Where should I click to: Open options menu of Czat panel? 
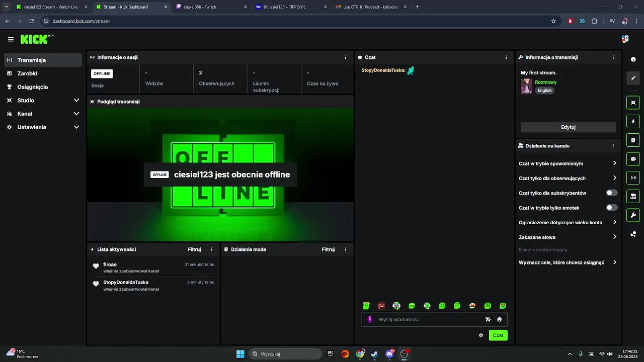[x=506, y=57]
